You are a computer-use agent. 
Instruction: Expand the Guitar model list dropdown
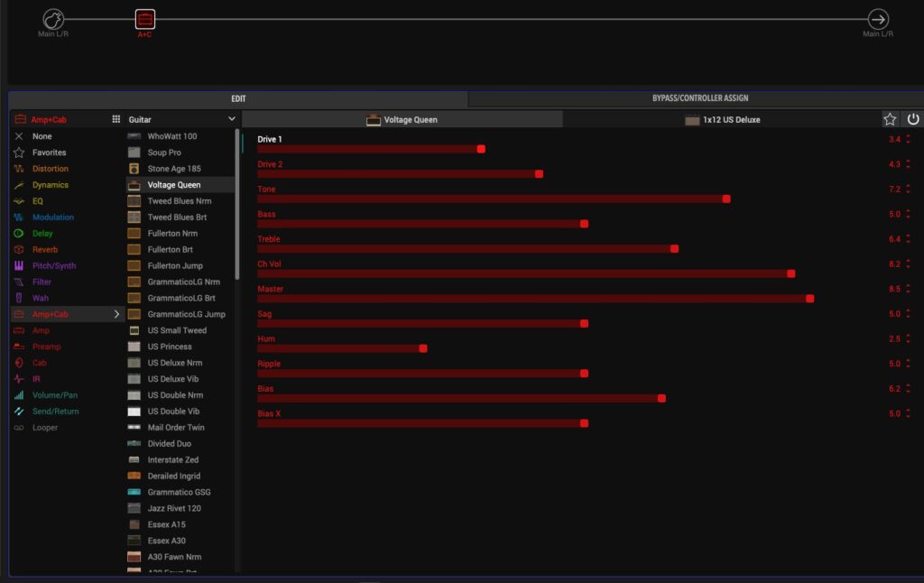[231, 119]
